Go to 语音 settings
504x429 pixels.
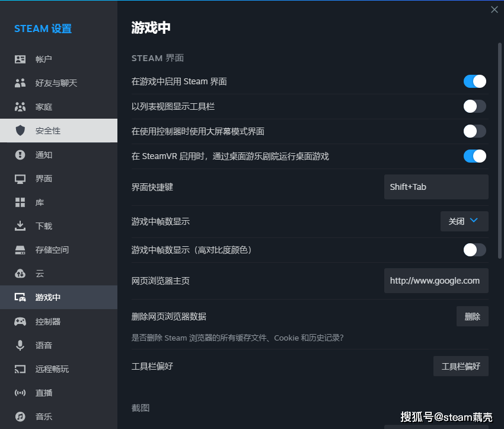coord(59,345)
